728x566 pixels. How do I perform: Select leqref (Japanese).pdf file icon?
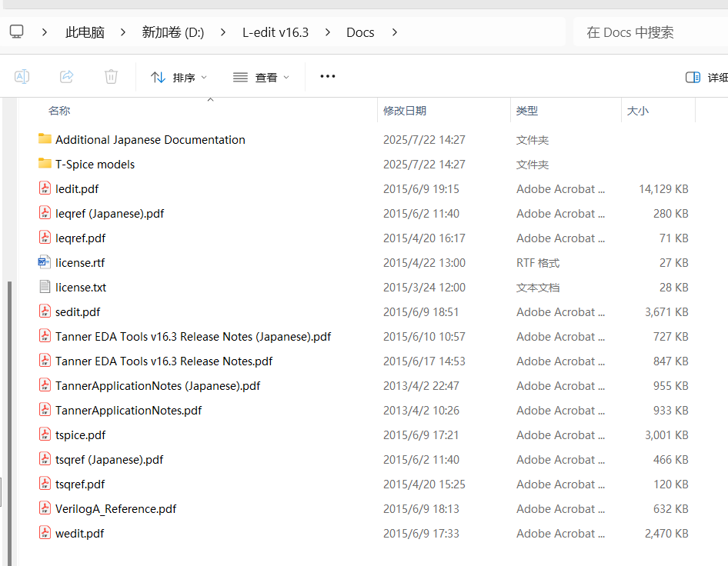(45, 212)
